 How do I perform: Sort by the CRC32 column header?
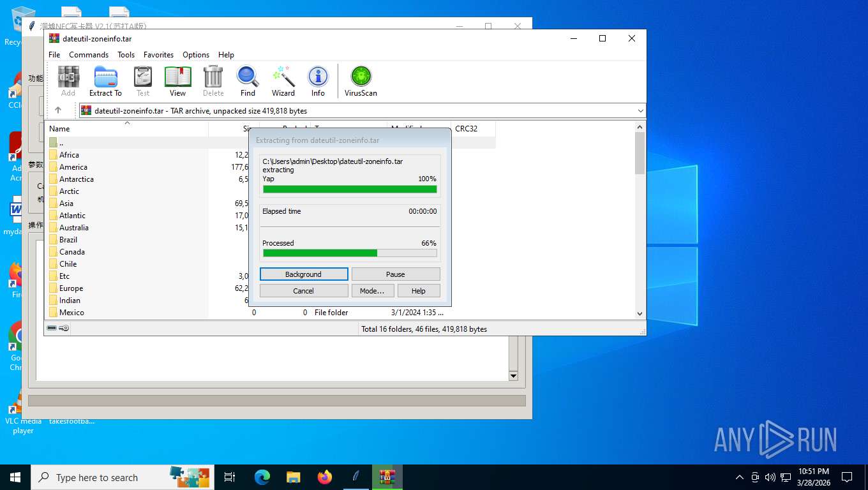pyautogui.click(x=473, y=129)
